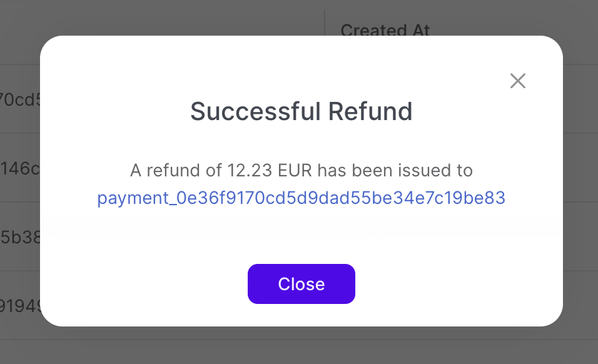This screenshot has width=598, height=364.
Task: Click the Successful Refund heading
Action: click(x=301, y=111)
